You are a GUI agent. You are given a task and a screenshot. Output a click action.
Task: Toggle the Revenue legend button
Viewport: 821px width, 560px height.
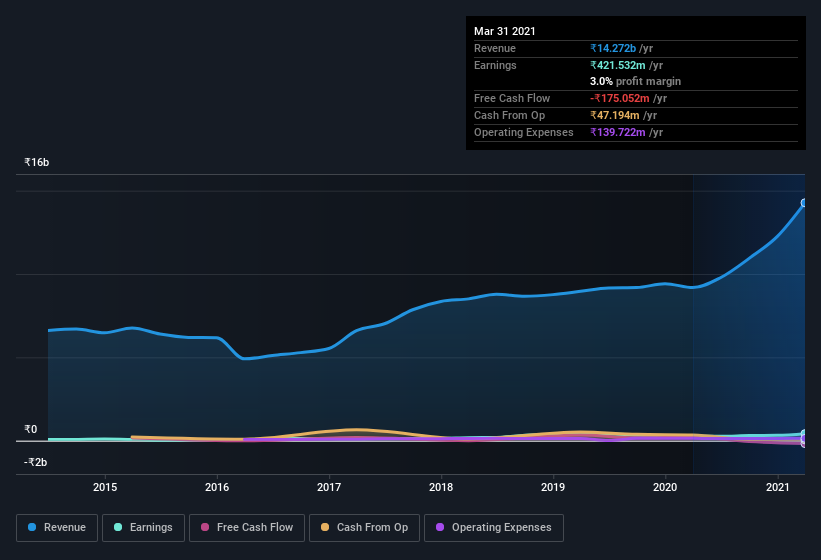tap(57, 528)
